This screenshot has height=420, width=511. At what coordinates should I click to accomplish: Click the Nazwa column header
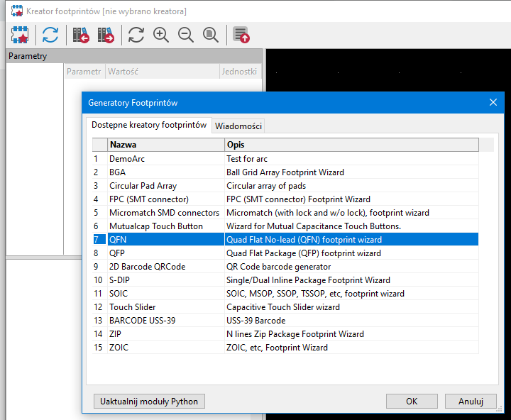click(x=165, y=145)
